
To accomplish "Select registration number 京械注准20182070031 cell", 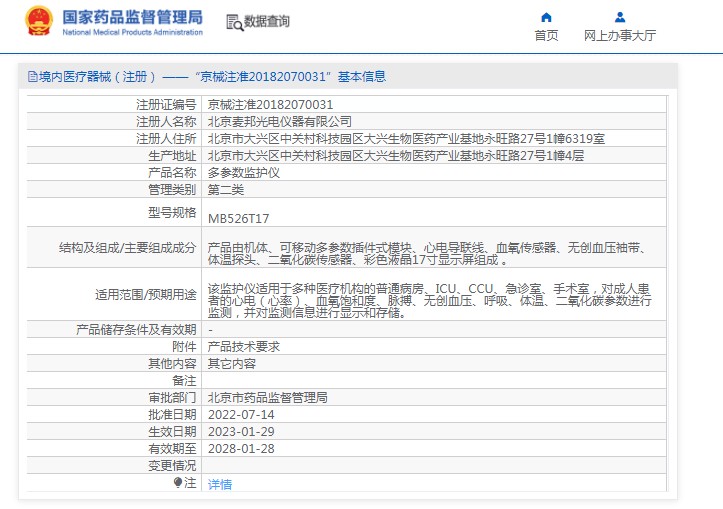I will pyautogui.click(x=270, y=105).
